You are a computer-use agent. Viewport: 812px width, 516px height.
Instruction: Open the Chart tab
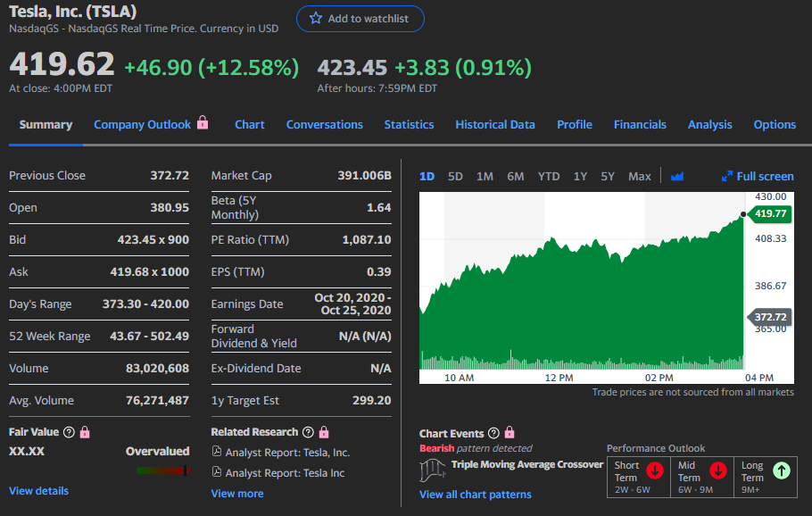click(250, 125)
